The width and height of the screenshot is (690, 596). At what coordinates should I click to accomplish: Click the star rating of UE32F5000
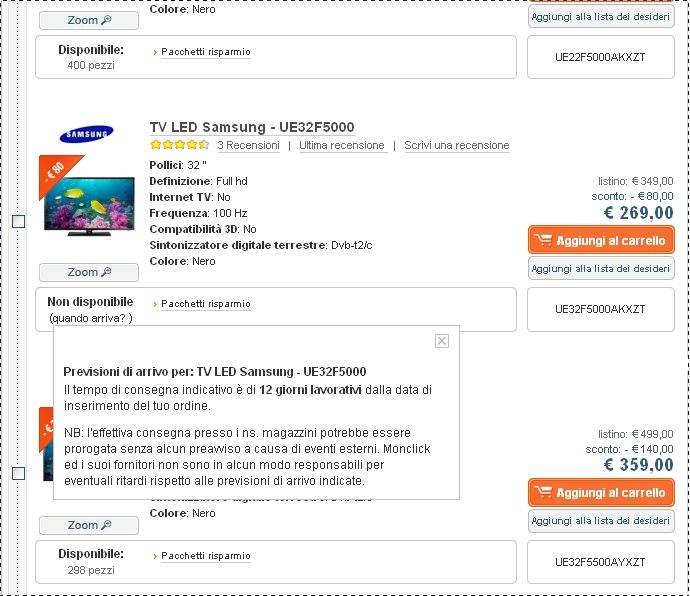[179, 145]
